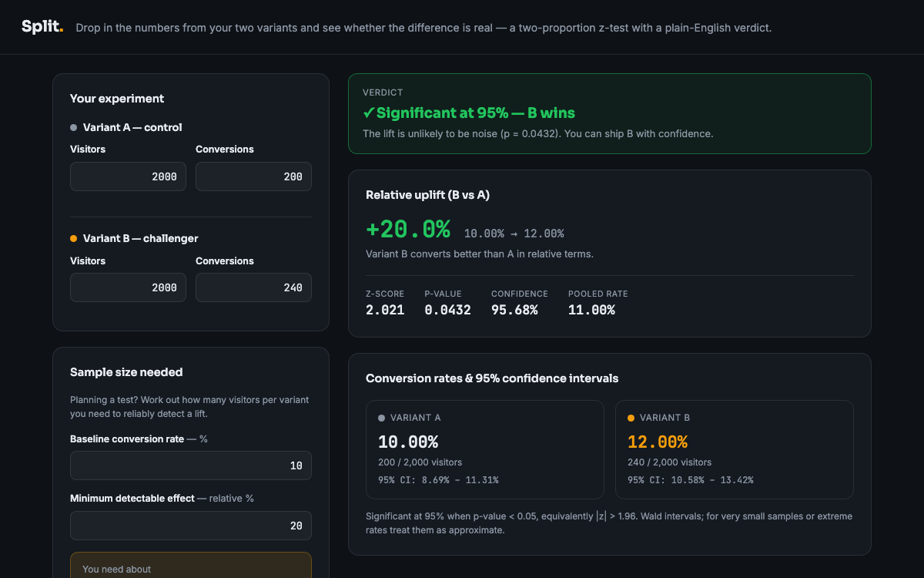Click the Variant A 10.00% conversion rate
The image size is (924, 578).
[x=408, y=442]
